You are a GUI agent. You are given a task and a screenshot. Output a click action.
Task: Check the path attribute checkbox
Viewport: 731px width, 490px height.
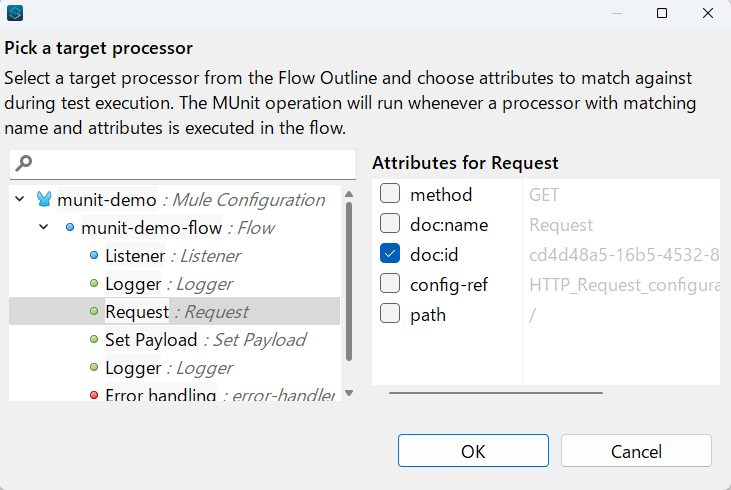tap(390, 315)
